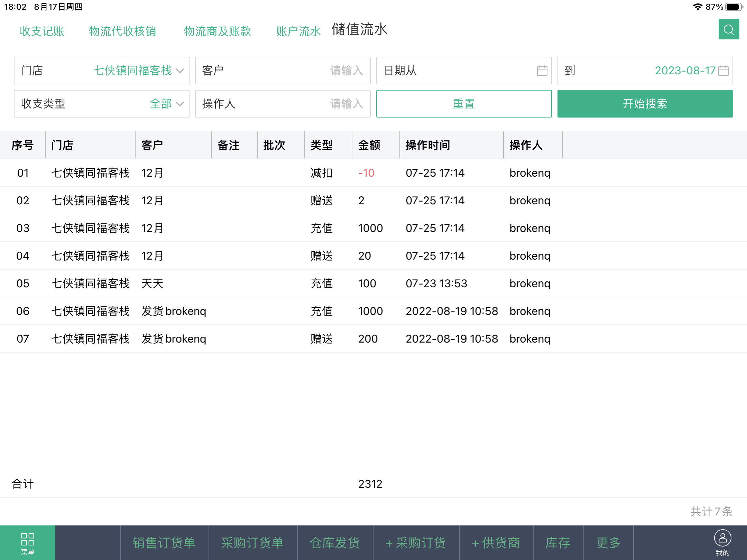
Task: Click the 重置 reset button
Action: tap(464, 104)
